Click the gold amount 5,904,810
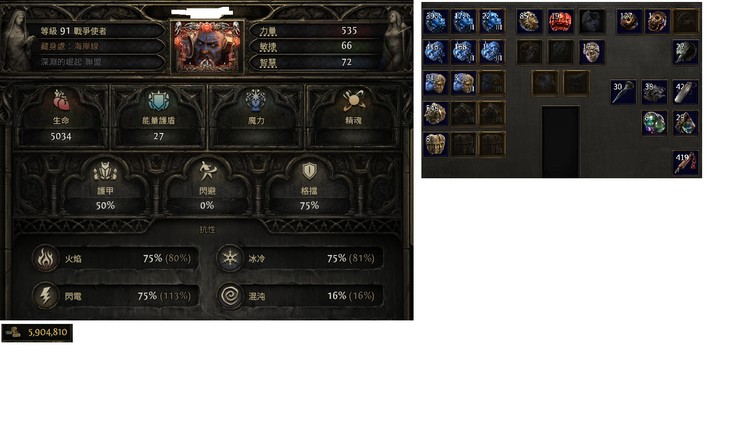 point(47,333)
